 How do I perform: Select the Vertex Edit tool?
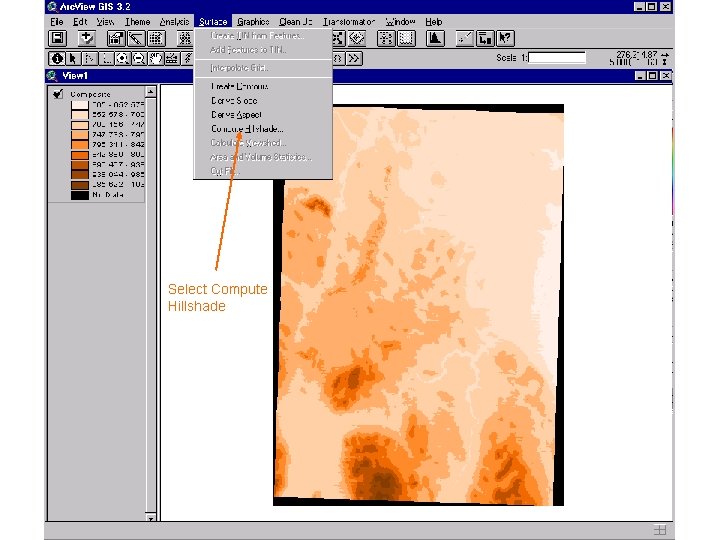(90, 58)
